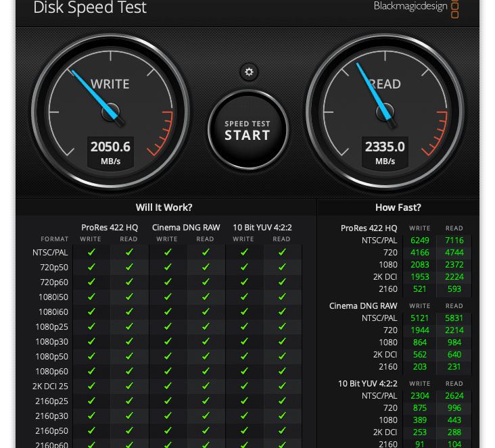The width and height of the screenshot is (495, 448).
Task: Click the 720p60 Cinema DNG write checkmark
Action: (168, 282)
